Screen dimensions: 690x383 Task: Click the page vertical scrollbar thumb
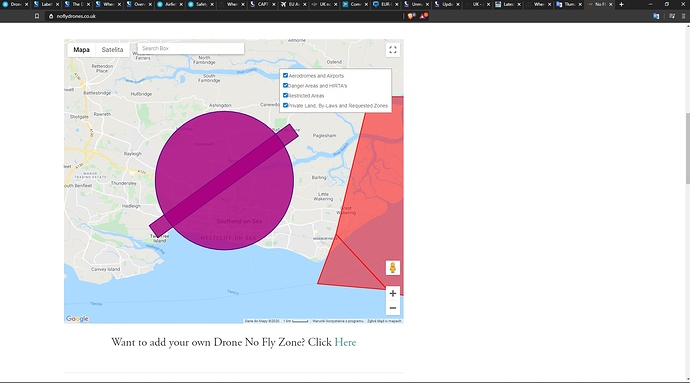click(x=687, y=149)
